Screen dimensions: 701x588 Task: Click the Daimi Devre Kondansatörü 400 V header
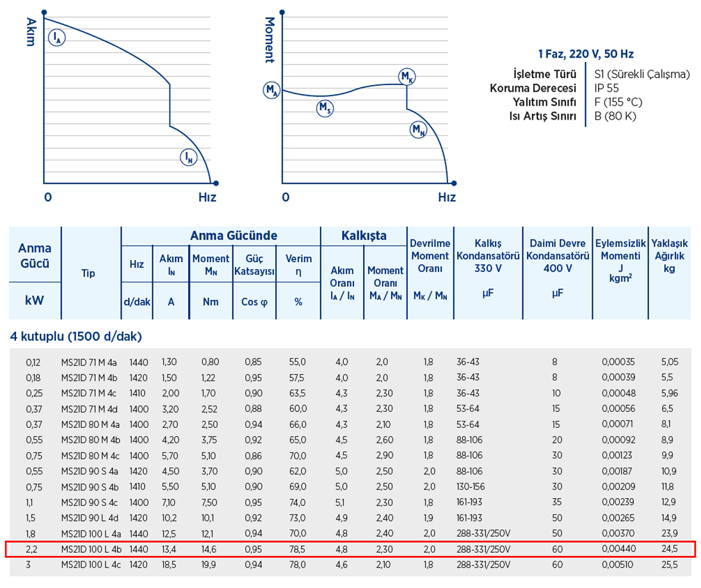click(x=558, y=256)
